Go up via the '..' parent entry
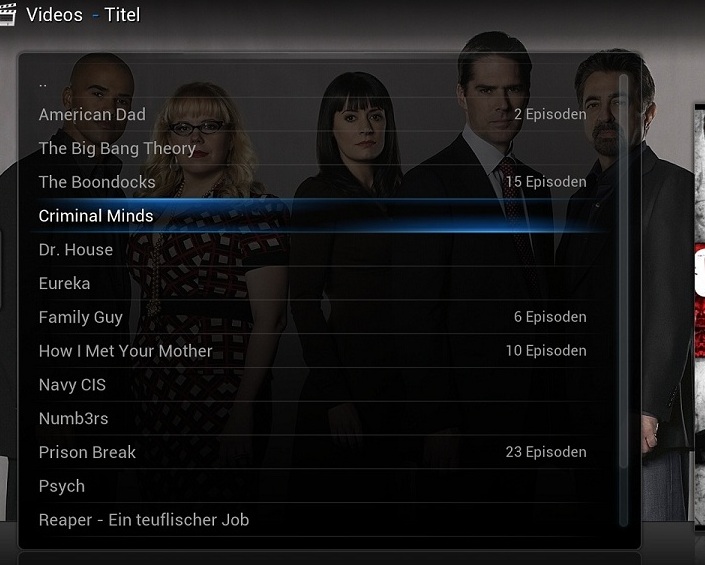Screen dimensions: 705x565 pyautogui.click(x=317, y=81)
